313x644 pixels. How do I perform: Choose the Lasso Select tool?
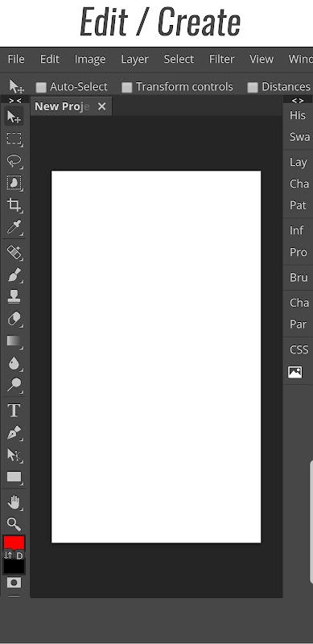pos(14,161)
